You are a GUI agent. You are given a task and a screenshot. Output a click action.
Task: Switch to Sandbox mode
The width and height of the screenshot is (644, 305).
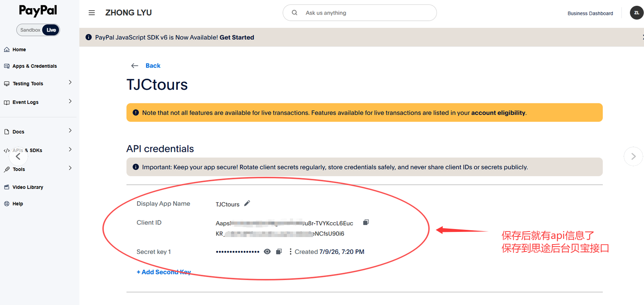(30, 30)
